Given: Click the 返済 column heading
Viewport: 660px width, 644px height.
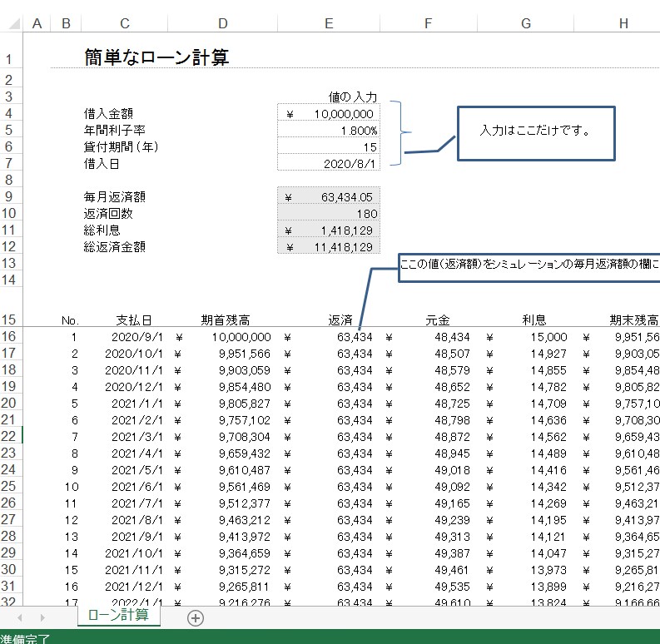Looking at the screenshot, I should coord(340,320).
